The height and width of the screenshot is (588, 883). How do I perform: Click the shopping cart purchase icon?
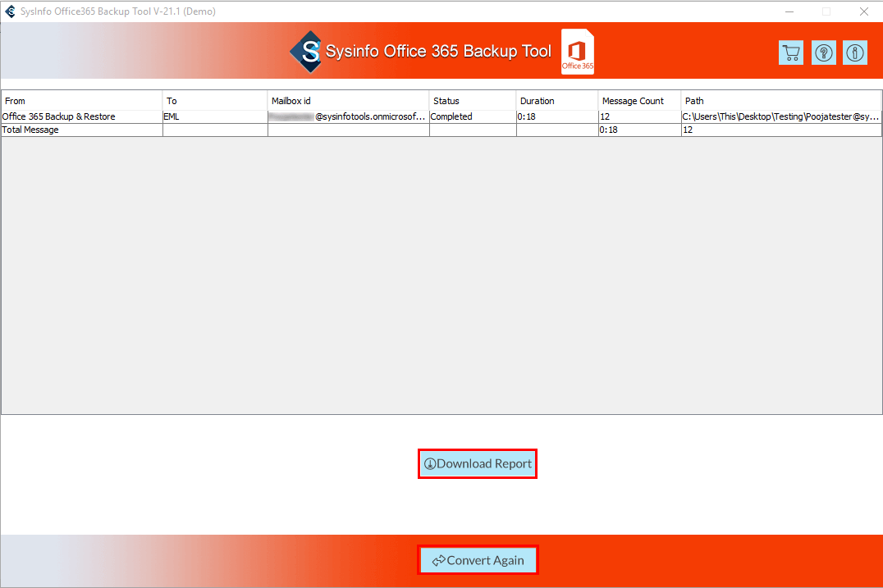(x=791, y=52)
